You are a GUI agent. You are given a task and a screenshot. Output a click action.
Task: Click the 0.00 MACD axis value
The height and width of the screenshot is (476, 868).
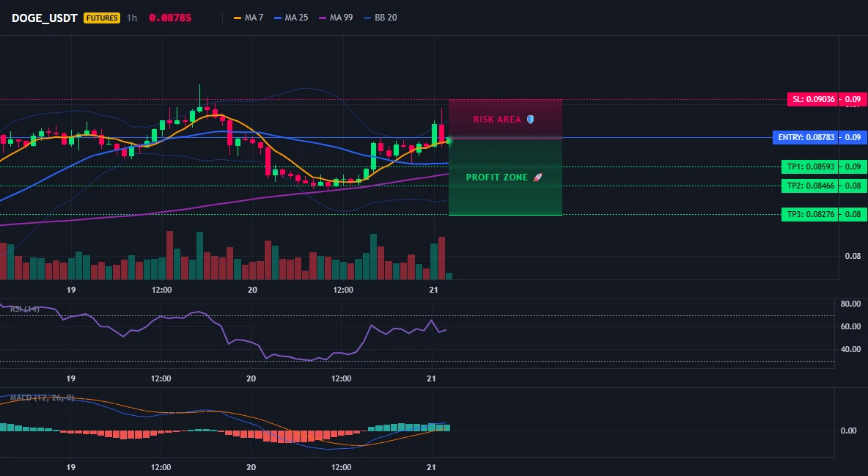point(849,431)
